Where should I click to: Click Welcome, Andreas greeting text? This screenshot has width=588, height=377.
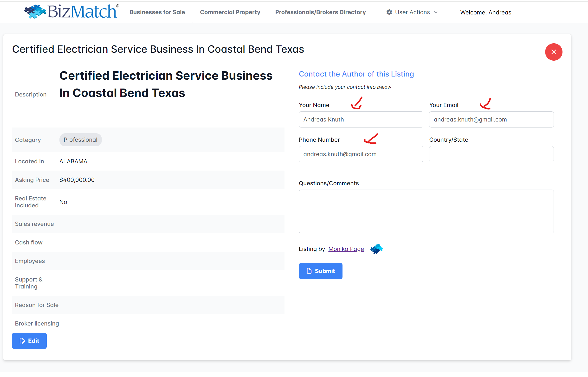[485, 13]
